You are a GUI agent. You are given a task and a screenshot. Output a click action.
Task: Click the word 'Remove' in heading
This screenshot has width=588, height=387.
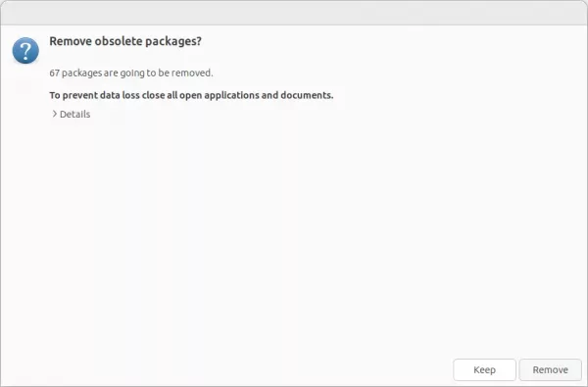tap(71, 41)
